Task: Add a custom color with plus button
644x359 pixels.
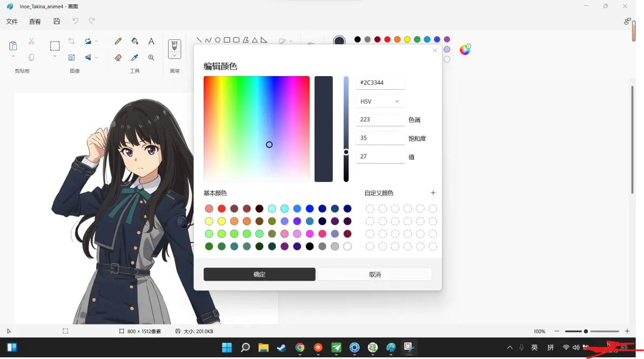Action: point(433,193)
